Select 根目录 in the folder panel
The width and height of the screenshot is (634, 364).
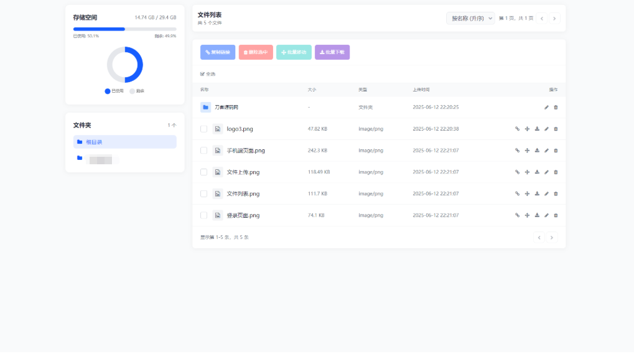[124, 142]
